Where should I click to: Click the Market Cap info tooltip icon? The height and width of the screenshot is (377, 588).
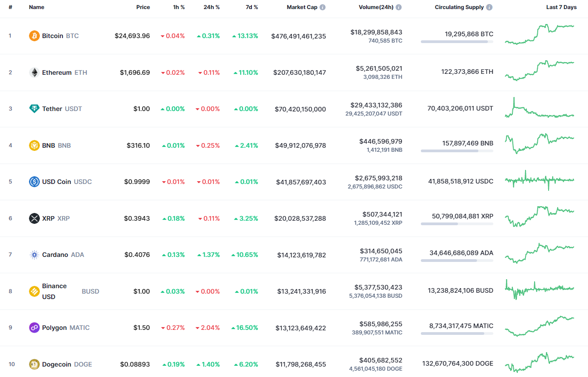tap(323, 7)
